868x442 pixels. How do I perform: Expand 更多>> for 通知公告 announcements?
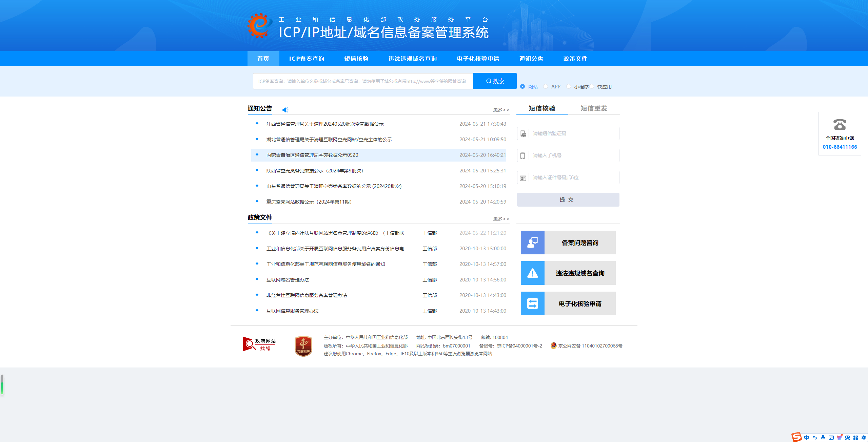[x=501, y=109]
